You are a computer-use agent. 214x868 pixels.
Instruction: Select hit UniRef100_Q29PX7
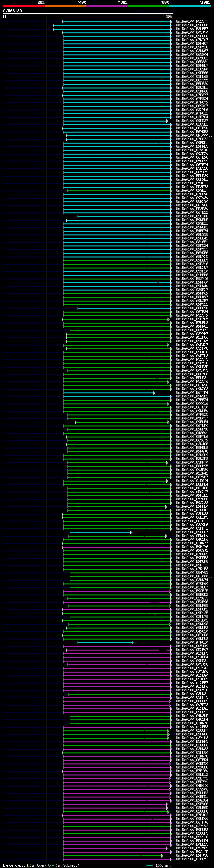tap(192, 290)
